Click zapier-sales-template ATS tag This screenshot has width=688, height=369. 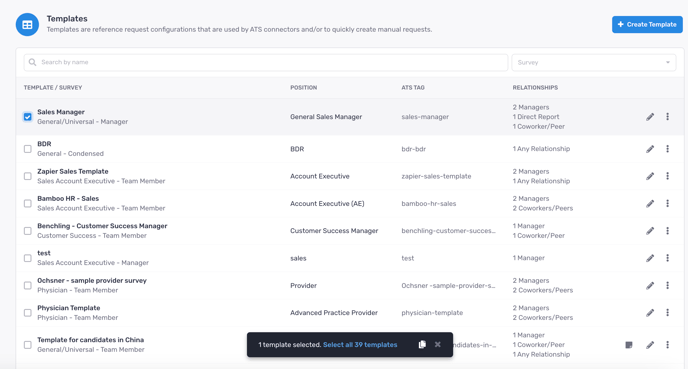[x=436, y=176]
